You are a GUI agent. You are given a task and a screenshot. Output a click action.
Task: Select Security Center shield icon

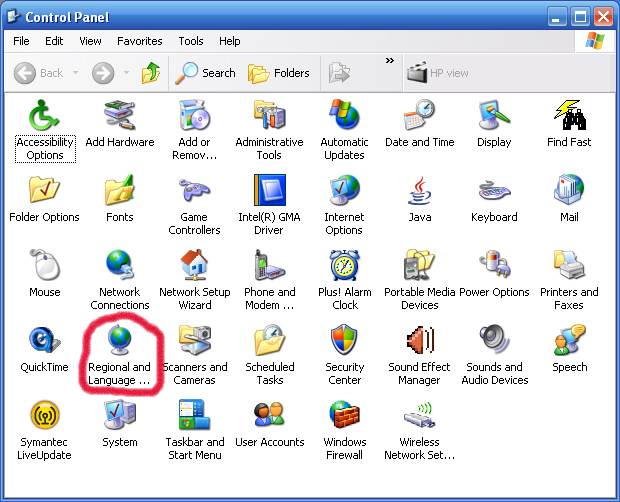pyautogui.click(x=344, y=340)
